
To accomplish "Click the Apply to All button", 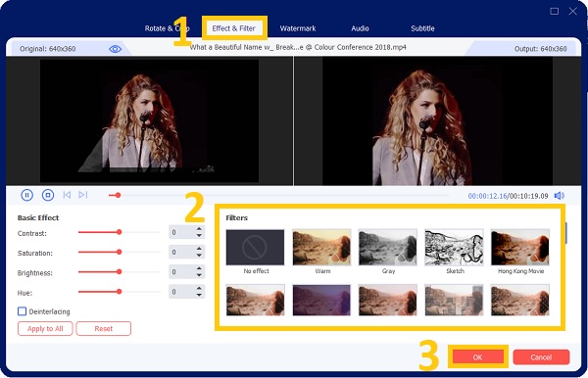I will (x=45, y=329).
